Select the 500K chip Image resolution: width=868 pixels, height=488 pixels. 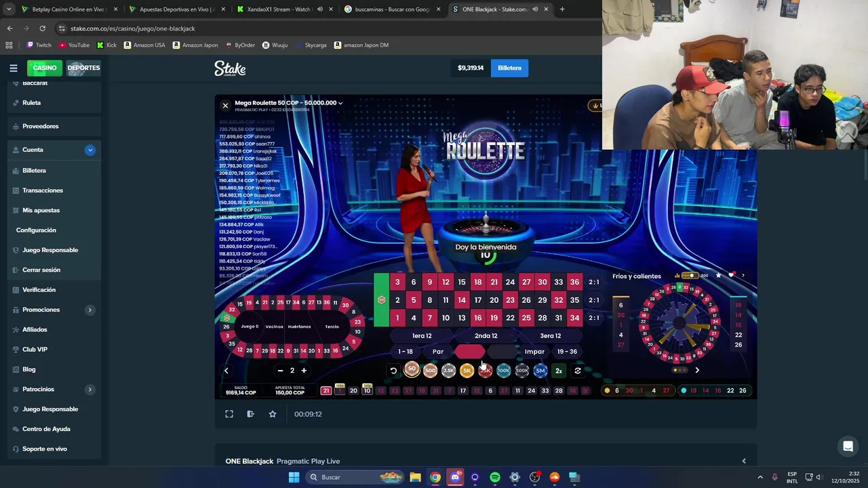(521, 370)
